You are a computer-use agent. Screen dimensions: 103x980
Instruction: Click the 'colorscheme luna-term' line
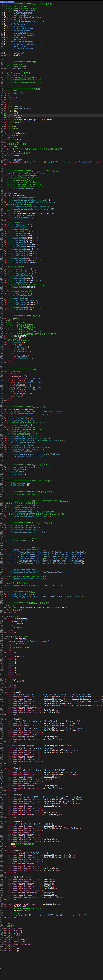[15, 68]
